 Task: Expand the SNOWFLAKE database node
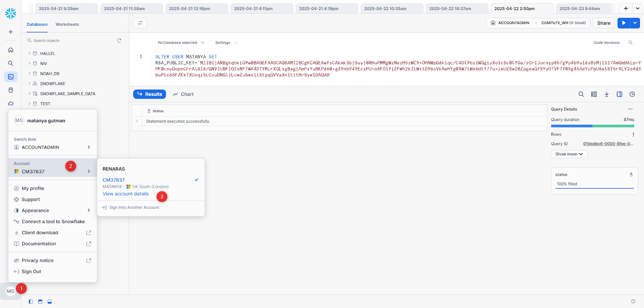pyautogui.click(x=29, y=84)
